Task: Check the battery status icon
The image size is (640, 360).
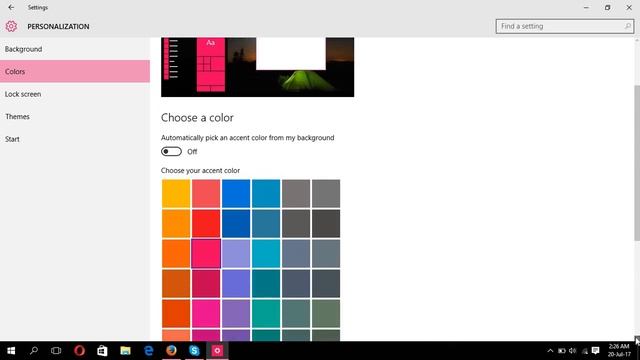Action: [x=562, y=351]
